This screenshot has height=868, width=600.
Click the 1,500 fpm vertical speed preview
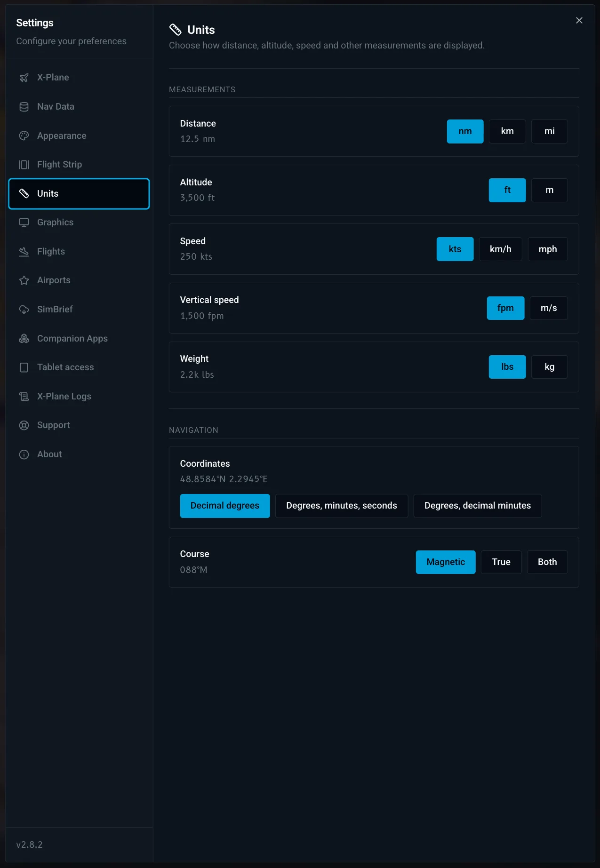pos(202,316)
